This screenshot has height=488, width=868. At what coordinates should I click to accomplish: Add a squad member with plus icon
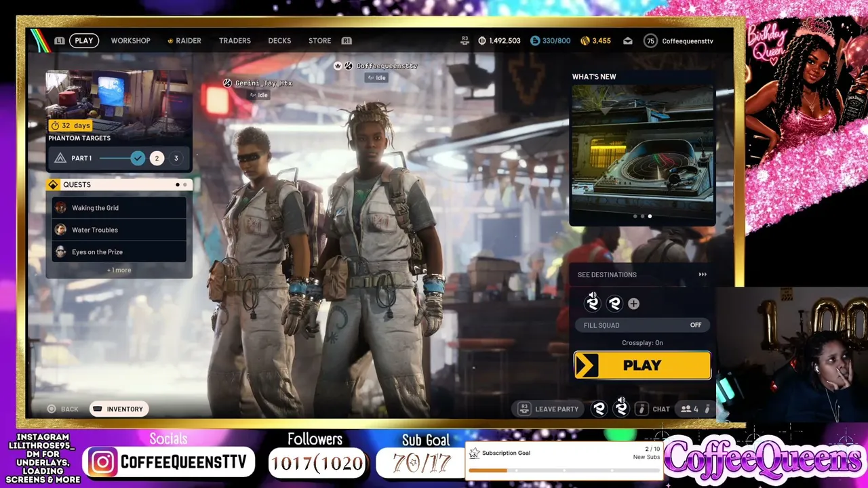point(633,304)
